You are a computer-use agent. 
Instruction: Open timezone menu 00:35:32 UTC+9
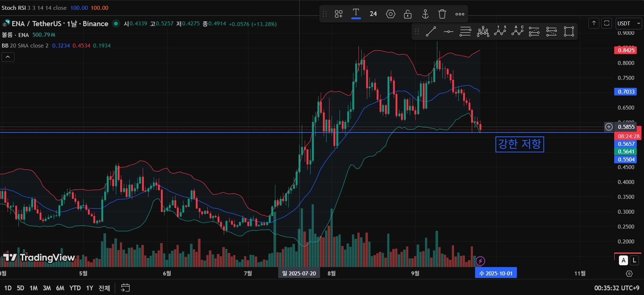(617, 288)
